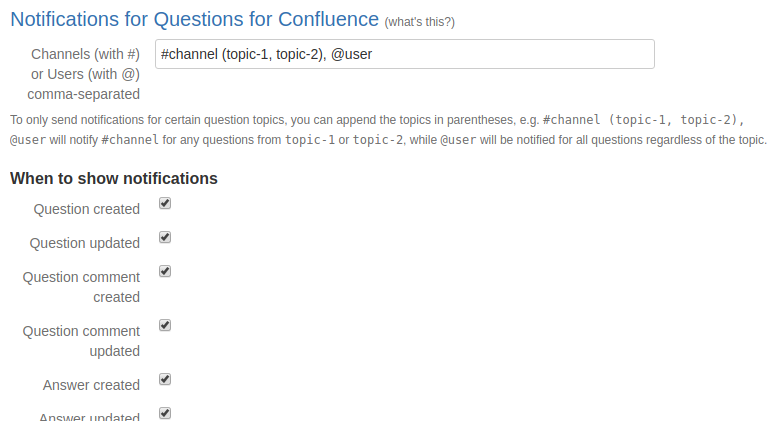Toggle the Answer updated checkbox
The height and width of the screenshot is (421, 781).
coord(165,413)
